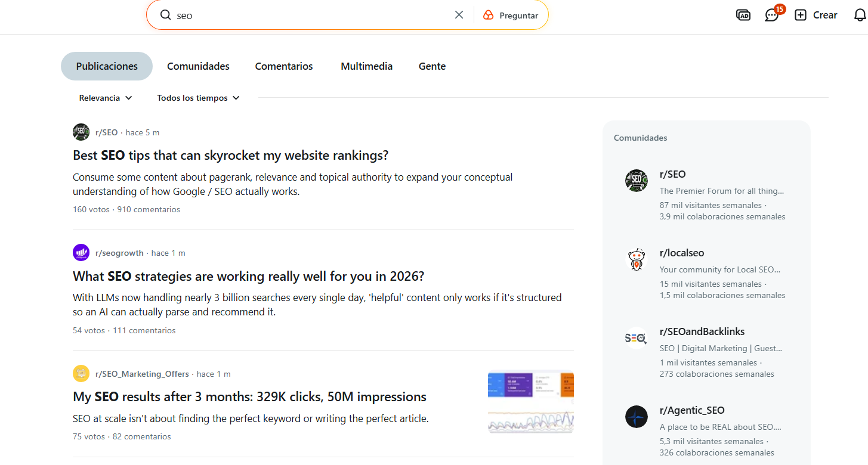Open r/localseo community in sidebar
This screenshot has height=465, width=868.
point(682,253)
